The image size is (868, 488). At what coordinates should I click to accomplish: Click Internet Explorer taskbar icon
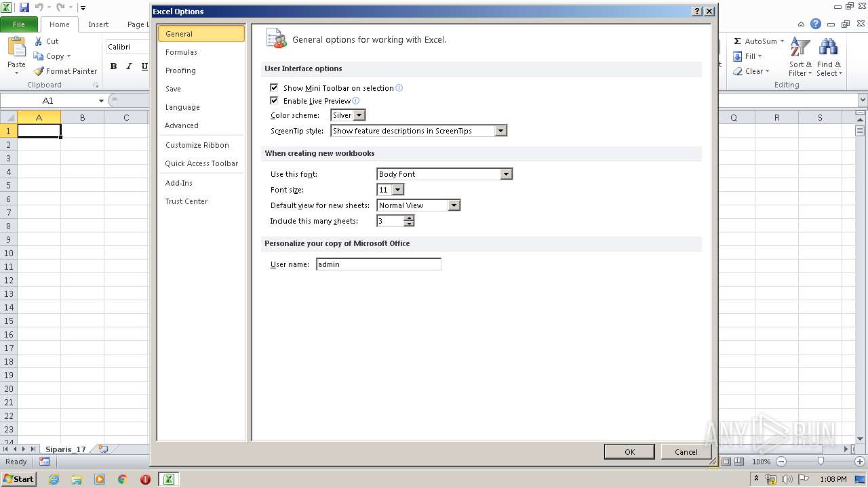point(54,479)
